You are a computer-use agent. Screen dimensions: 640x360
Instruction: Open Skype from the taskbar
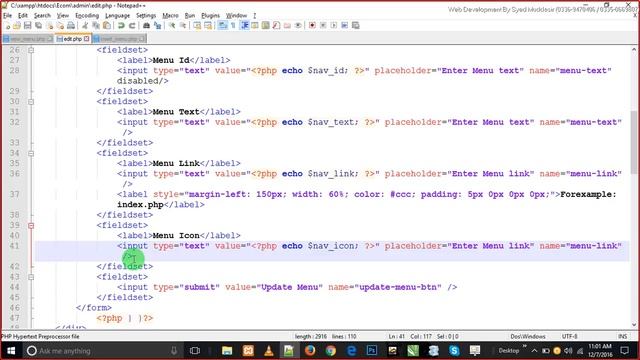[x=454, y=351]
